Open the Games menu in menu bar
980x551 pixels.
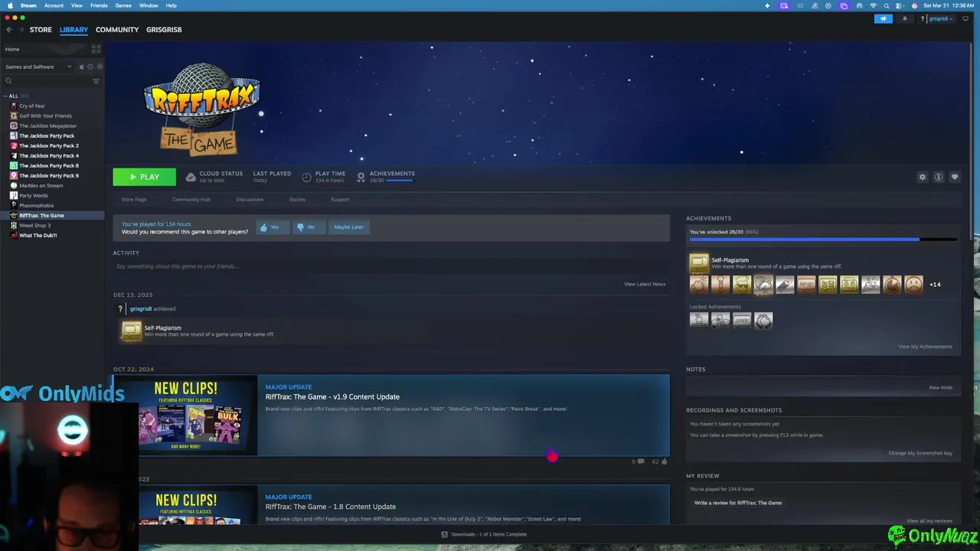click(x=123, y=5)
